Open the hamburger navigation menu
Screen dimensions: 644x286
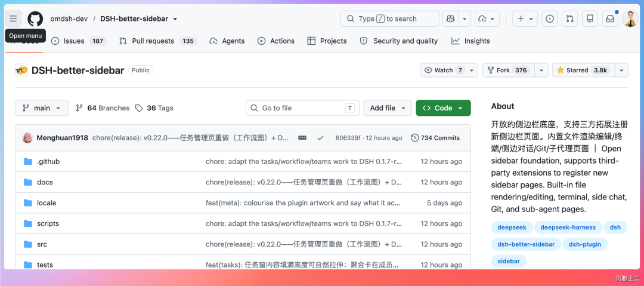point(13,19)
